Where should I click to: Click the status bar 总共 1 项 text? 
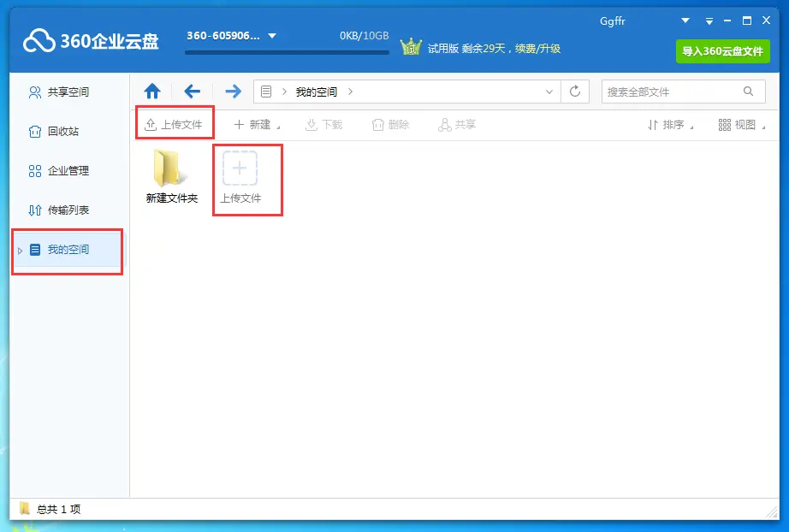(x=58, y=510)
